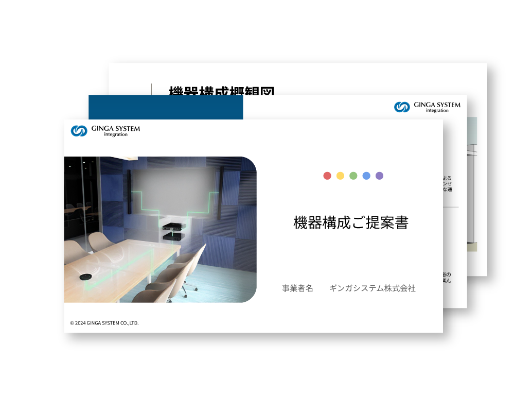The height and width of the screenshot is (395, 532).
Task: Select the red dot
Action: (327, 176)
